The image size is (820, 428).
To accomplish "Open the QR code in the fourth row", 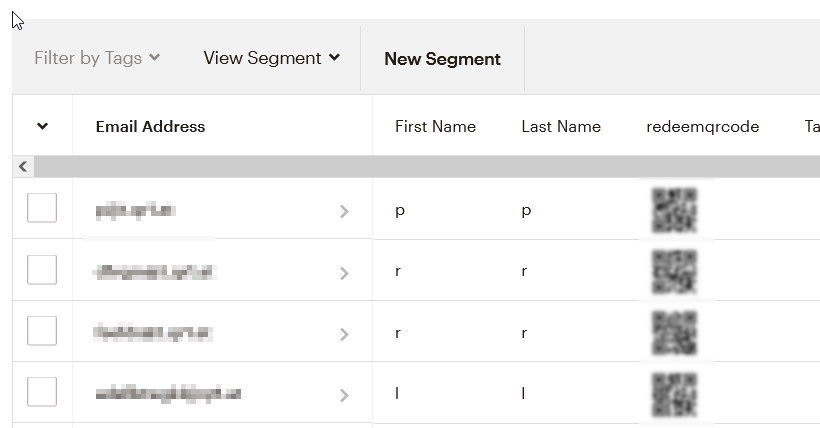I will pos(675,395).
